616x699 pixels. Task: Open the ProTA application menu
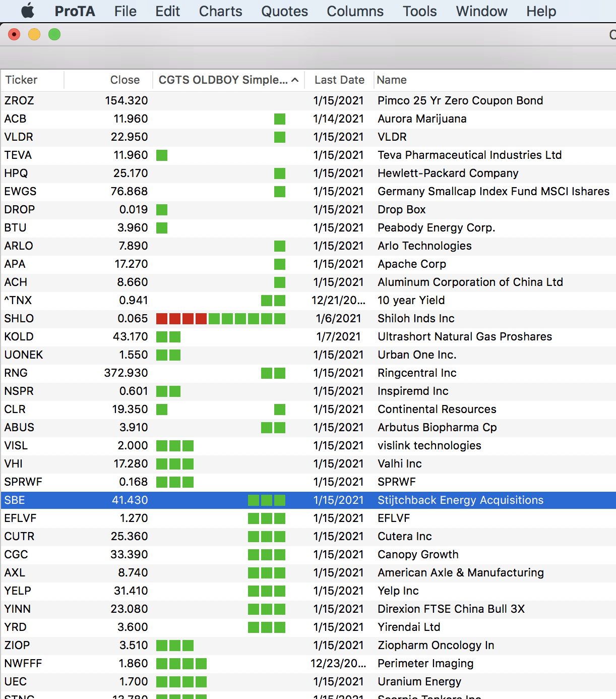(75, 11)
